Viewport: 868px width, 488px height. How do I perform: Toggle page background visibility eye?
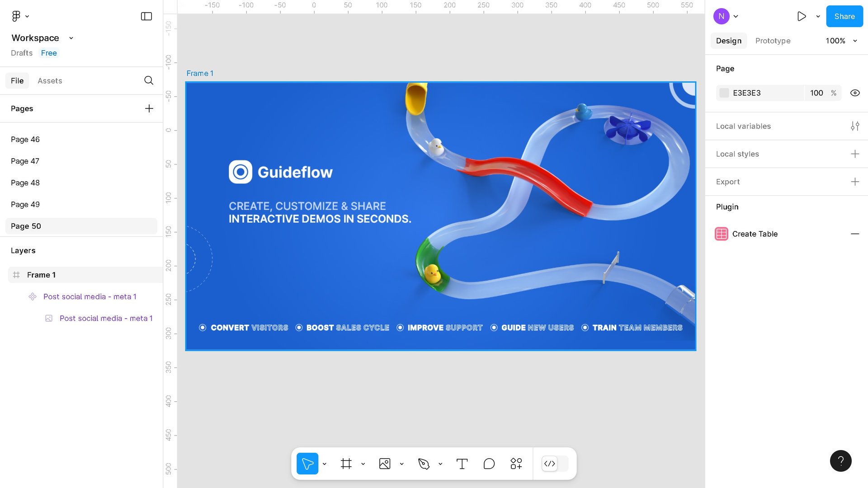[x=854, y=93]
